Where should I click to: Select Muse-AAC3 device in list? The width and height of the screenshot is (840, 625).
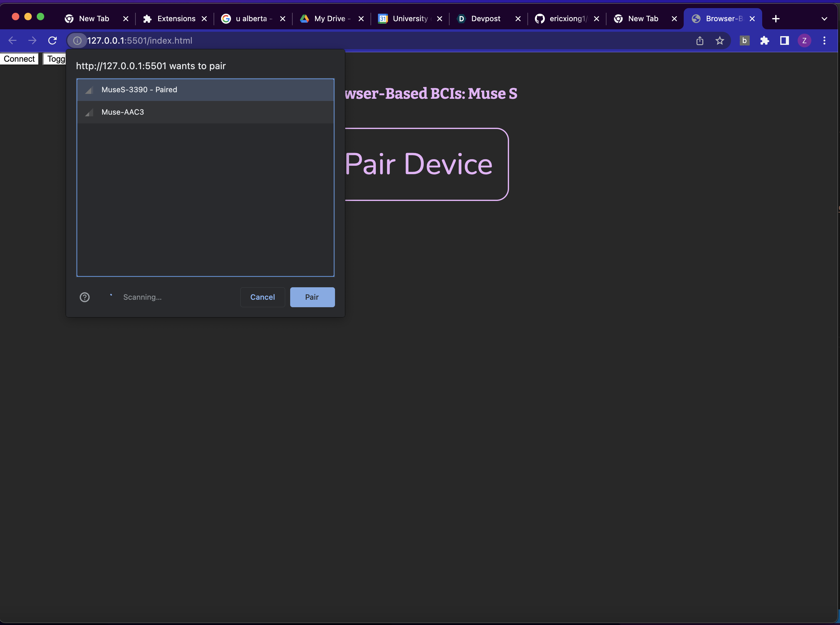click(205, 112)
